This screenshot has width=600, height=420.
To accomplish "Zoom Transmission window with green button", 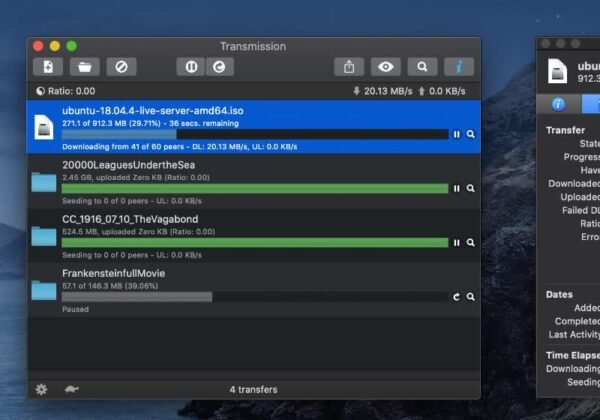I will (72, 46).
